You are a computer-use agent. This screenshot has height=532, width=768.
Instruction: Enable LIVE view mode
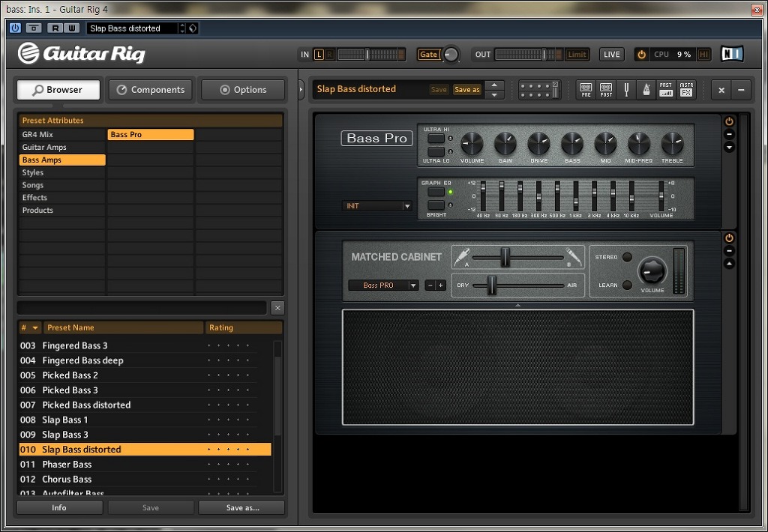coord(612,55)
